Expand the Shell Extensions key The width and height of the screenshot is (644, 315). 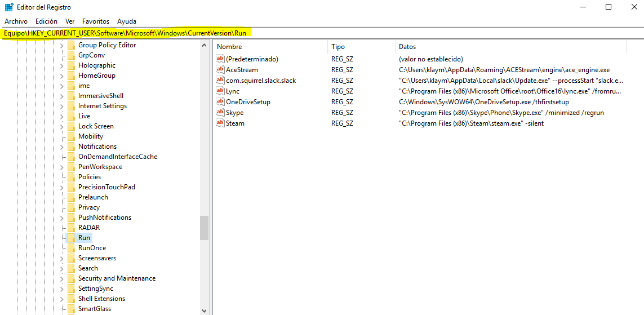(61, 299)
